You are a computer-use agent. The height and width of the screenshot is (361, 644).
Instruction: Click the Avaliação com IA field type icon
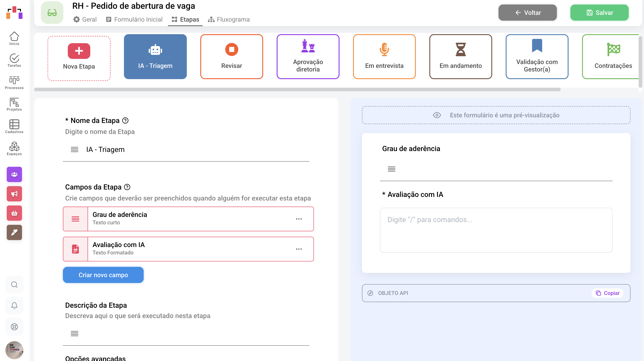coord(75,249)
